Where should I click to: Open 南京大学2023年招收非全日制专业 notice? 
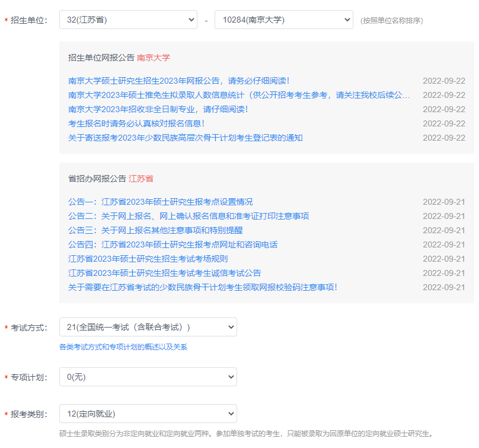158,109
